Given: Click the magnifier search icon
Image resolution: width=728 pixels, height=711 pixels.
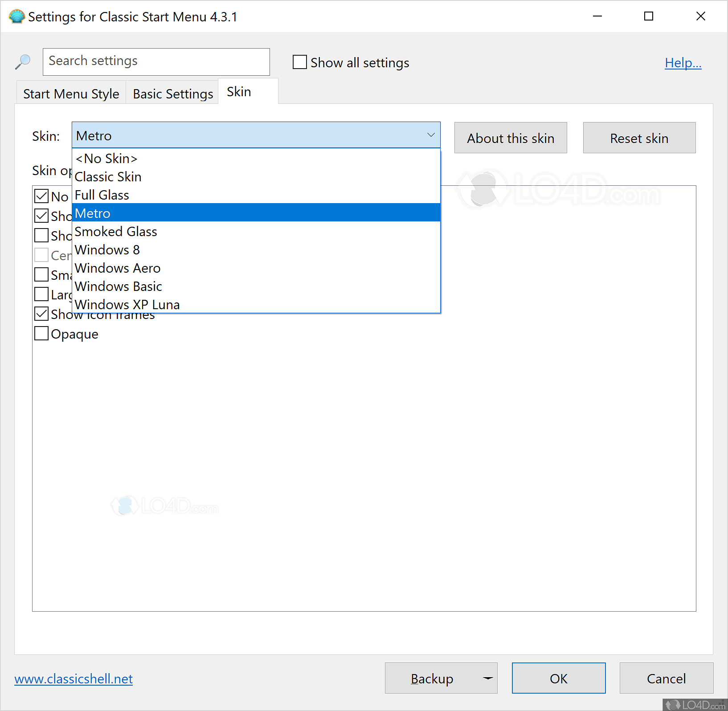Looking at the screenshot, I should [x=23, y=62].
